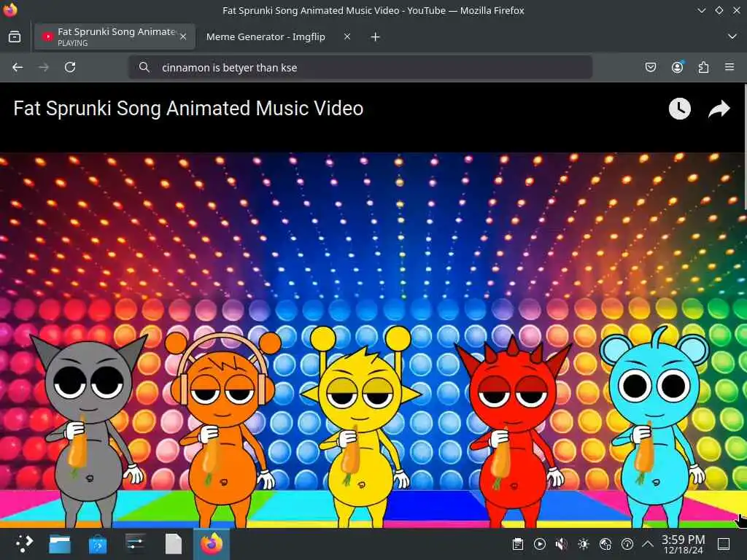This screenshot has width=747, height=560.
Task: Click the show desktop button
Action: click(724, 544)
